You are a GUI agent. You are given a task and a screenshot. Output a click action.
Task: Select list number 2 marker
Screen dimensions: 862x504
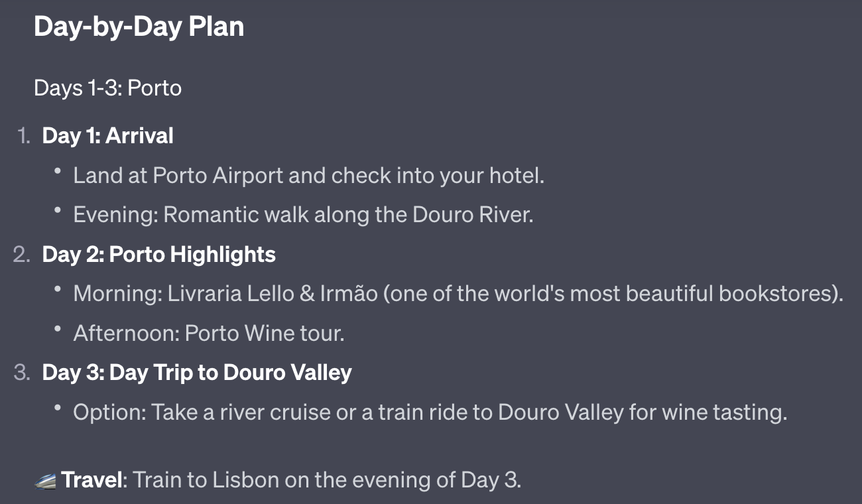pyautogui.click(x=22, y=255)
